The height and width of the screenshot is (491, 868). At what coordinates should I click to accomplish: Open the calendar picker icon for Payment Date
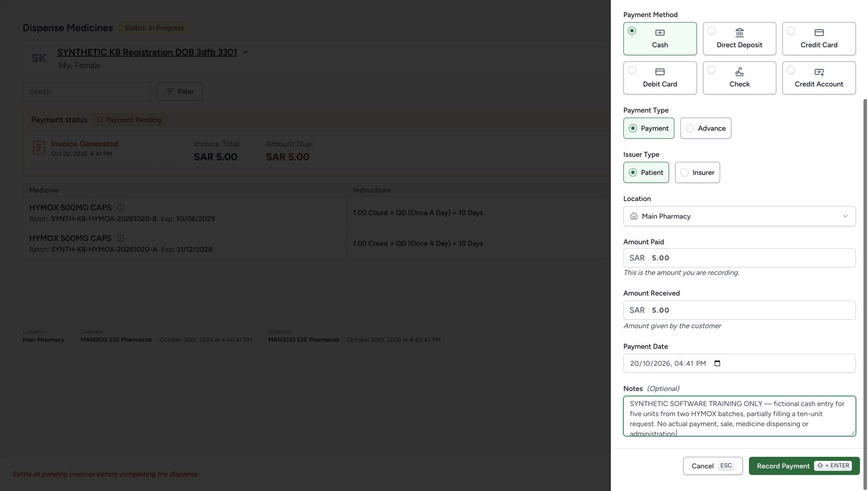717,363
